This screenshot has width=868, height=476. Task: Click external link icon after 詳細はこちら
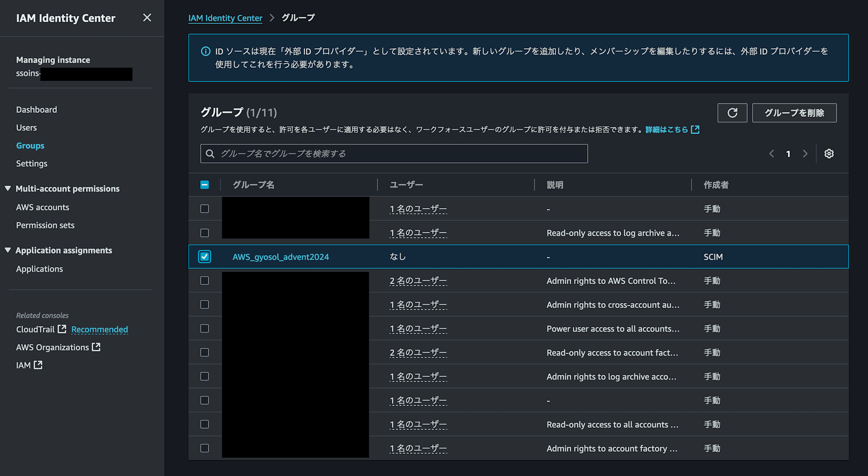695,129
